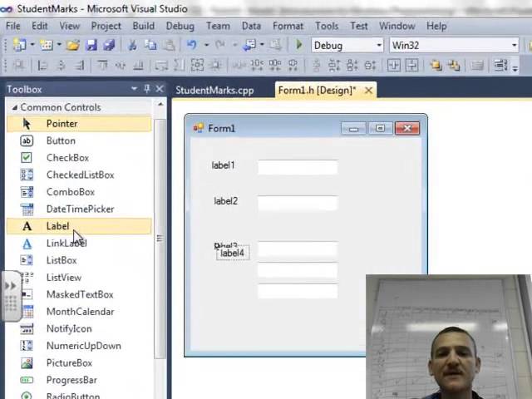Open the Navigate Backward dropdown arrow
This screenshot has width=532, height=399.
pyautogui.click(x=262, y=44)
